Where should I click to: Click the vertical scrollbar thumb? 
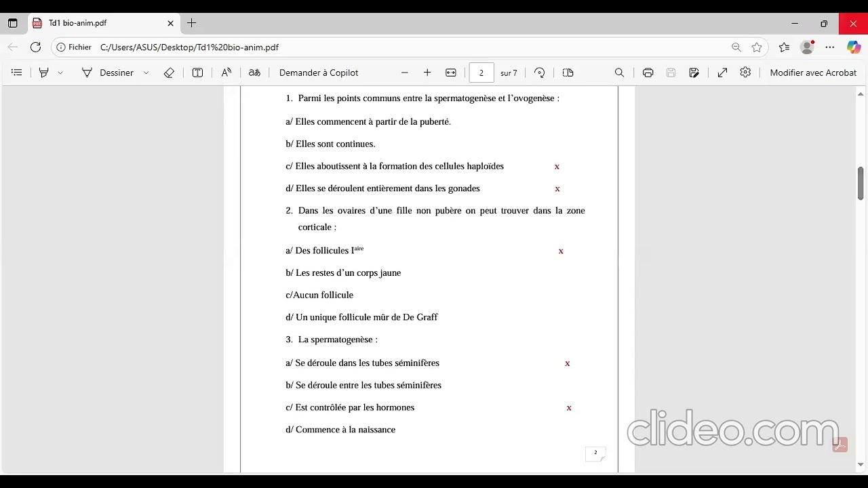point(861,183)
